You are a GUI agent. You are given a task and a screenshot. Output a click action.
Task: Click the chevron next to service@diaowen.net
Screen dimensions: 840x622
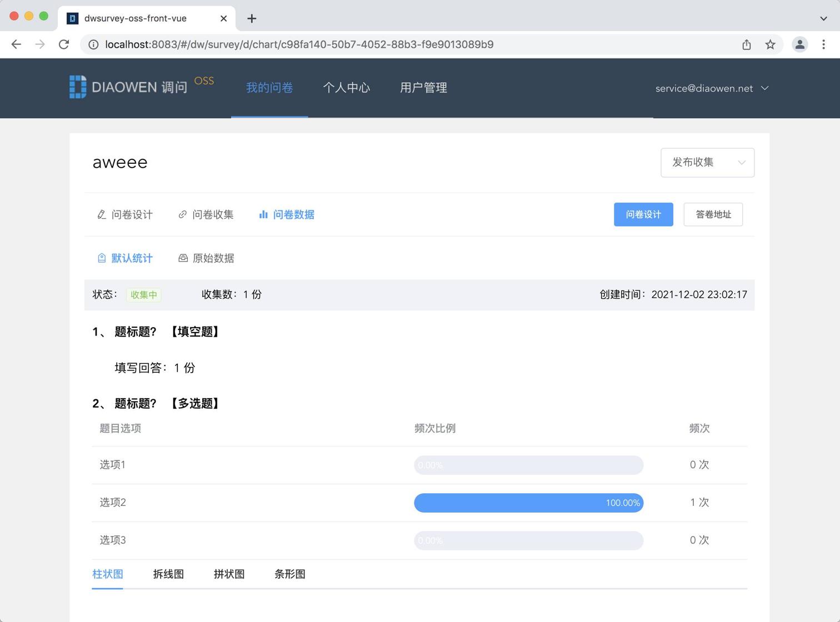[764, 88]
